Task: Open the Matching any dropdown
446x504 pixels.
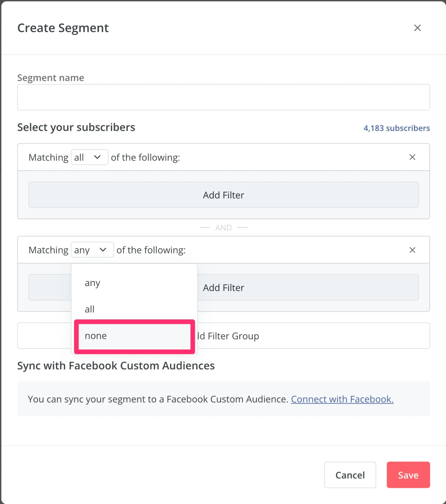Action: 92,250
